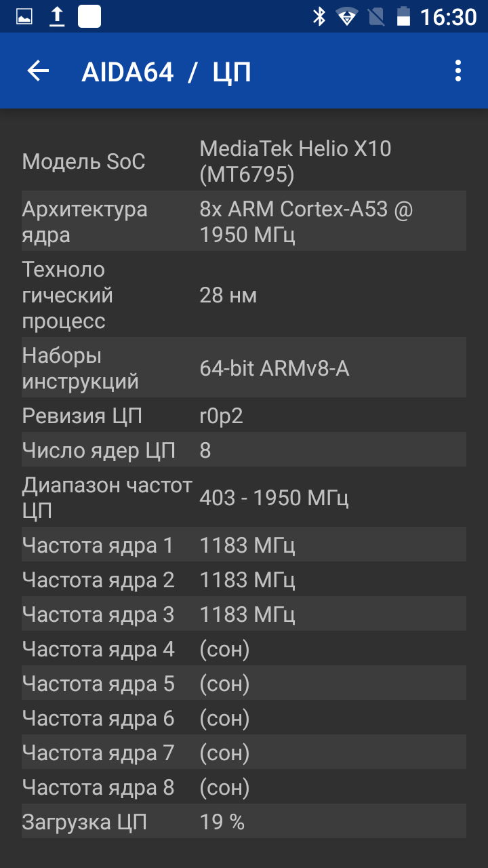
Task: Select the Архитектура ядра row
Action: point(244,221)
